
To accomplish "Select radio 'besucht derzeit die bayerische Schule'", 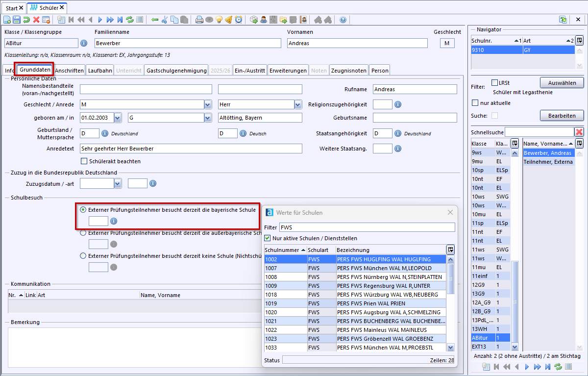I will click(x=83, y=209).
